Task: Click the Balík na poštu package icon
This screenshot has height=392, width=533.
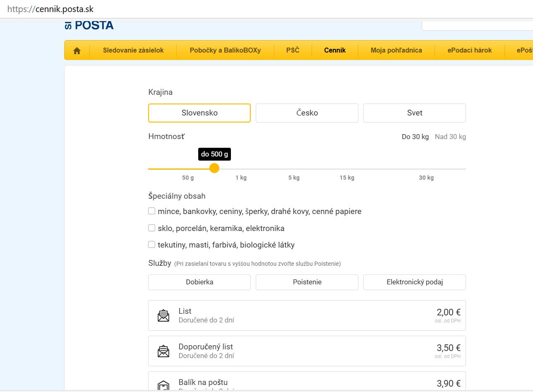Action: tap(163, 385)
